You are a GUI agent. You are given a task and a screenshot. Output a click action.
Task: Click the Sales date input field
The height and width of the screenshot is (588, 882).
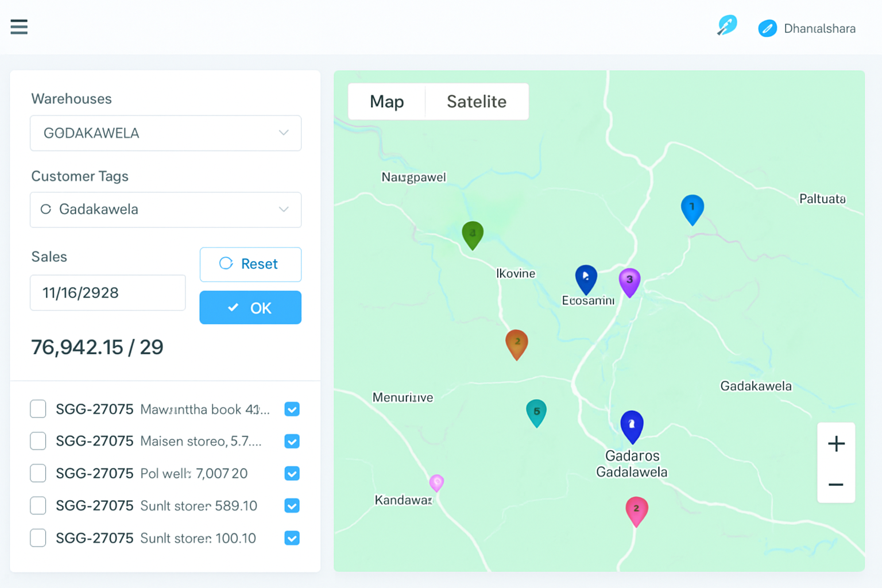coord(107,293)
